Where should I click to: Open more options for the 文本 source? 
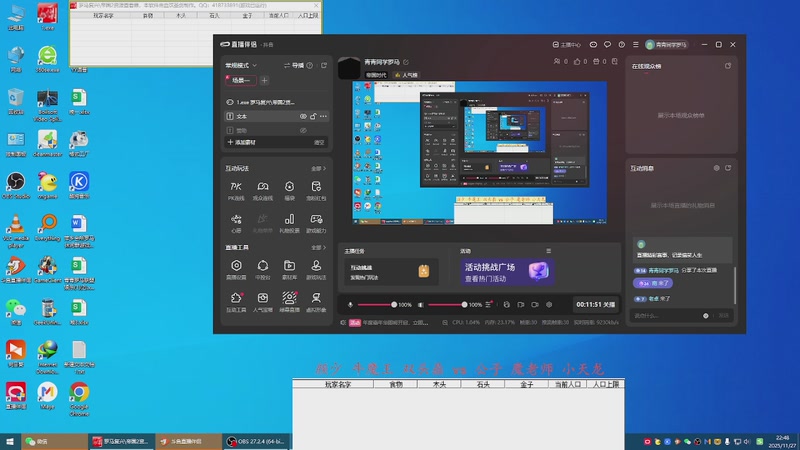pyautogui.click(x=323, y=116)
